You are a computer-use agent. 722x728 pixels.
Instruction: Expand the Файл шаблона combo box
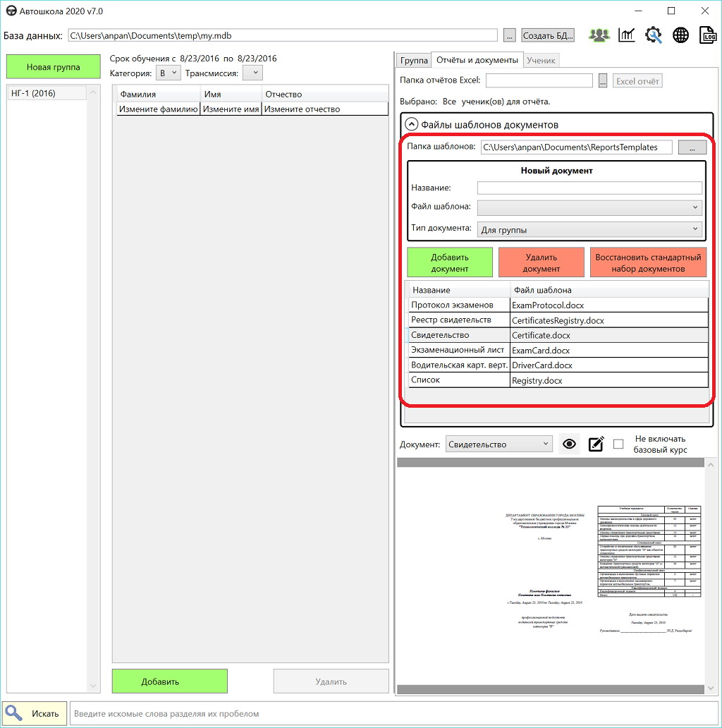(x=589, y=207)
